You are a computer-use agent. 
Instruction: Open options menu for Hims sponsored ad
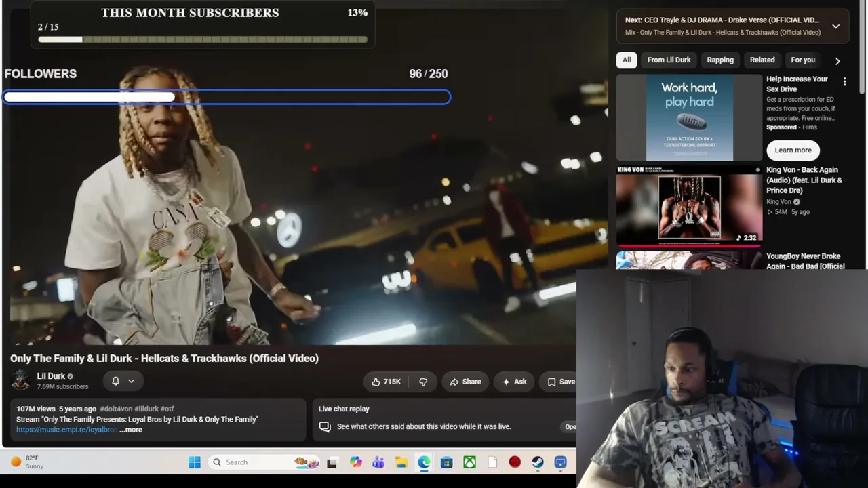(844, 81)
